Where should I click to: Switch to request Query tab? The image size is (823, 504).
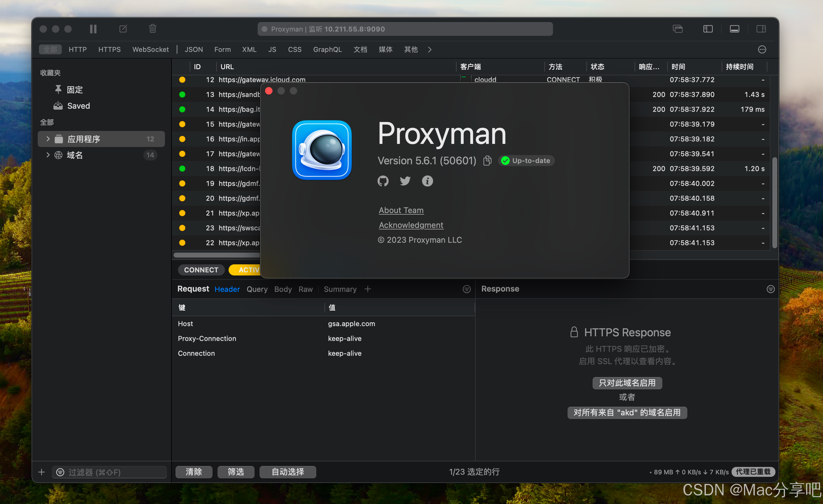257,289
